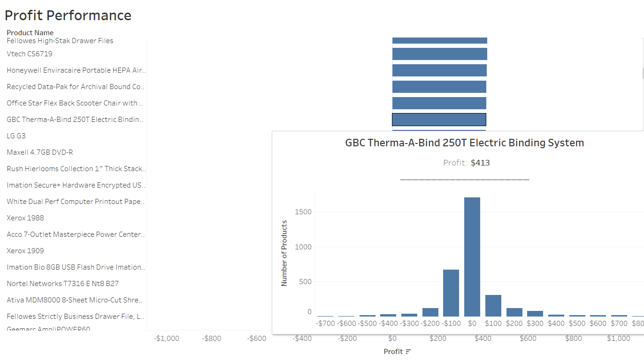Click the histogram bar at $100

pos(493,306)
